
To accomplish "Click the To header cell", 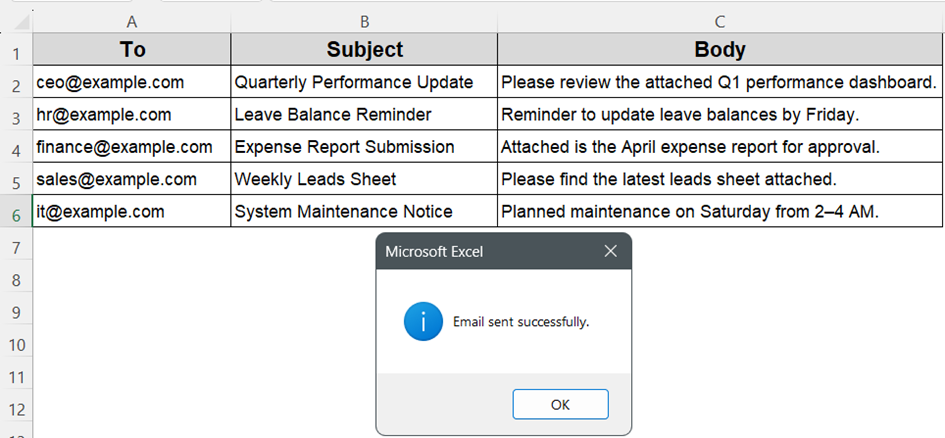I will pyautogui.click(x=131, y=49).
